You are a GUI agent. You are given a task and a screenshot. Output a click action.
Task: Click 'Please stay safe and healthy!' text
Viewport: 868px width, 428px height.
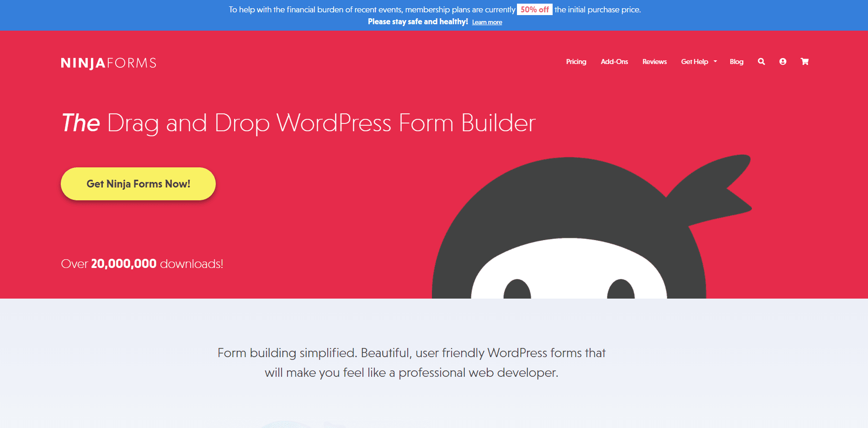pyautogui.click(x=418, y=21)
